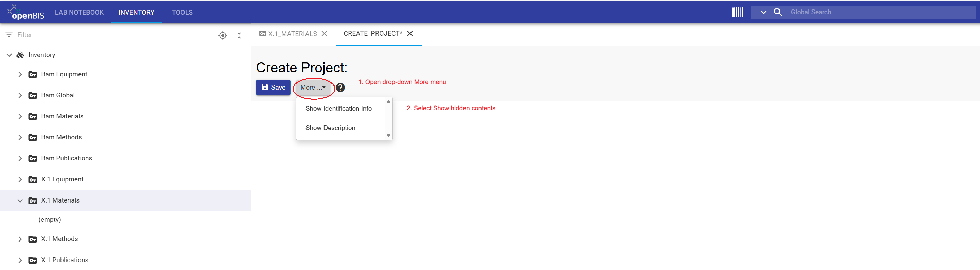The width and height of the screenshot is (980, 270).
Task: Close the CREATE_PROJECT tab
Action: tap(410, 34)
